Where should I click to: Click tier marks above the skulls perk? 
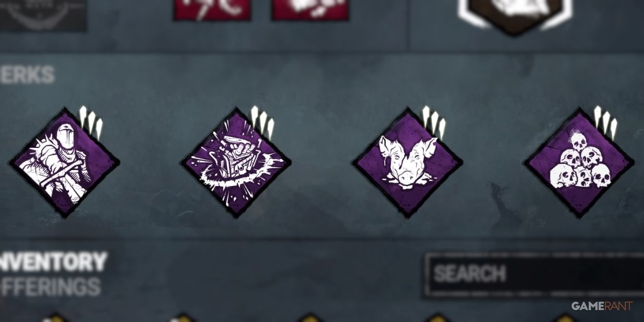(605, 123)
